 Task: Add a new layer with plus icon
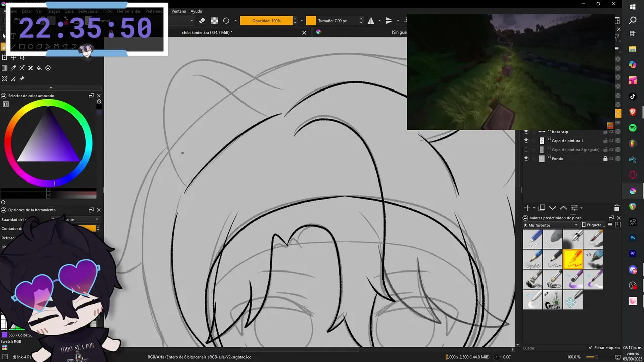(x=527, y=208)
